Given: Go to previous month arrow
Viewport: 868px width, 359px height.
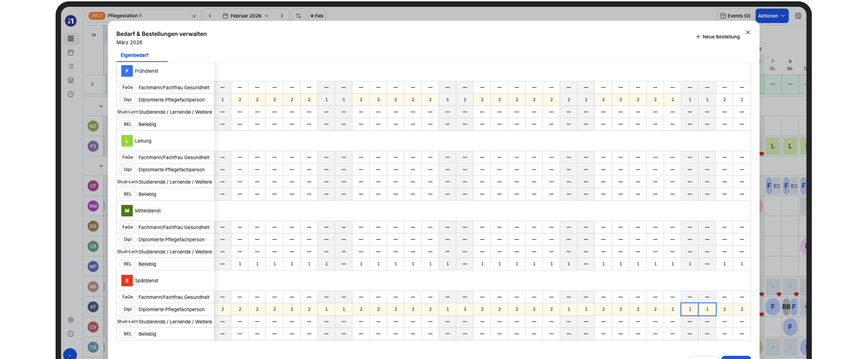Looking at the screenshot, I should 210,16.
